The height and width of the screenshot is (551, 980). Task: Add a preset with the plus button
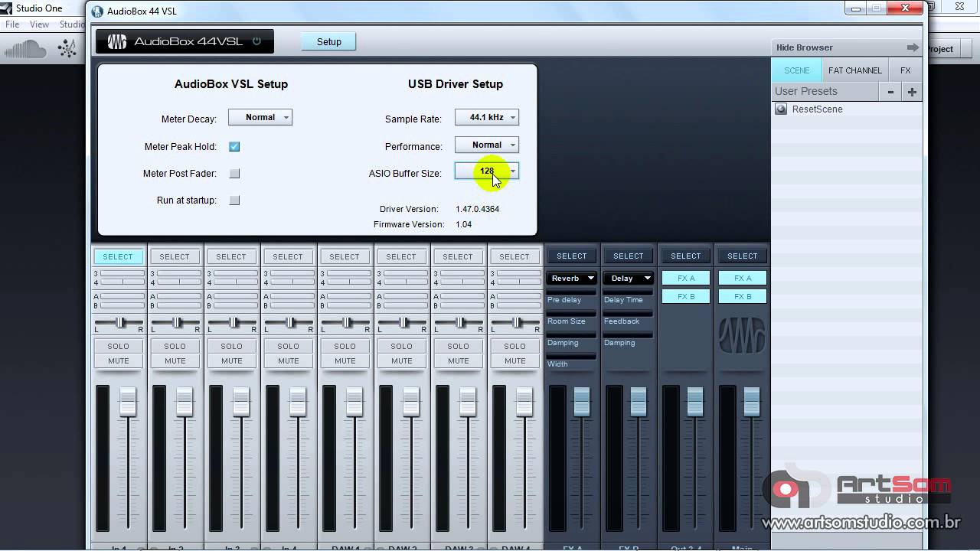point(912,92)
